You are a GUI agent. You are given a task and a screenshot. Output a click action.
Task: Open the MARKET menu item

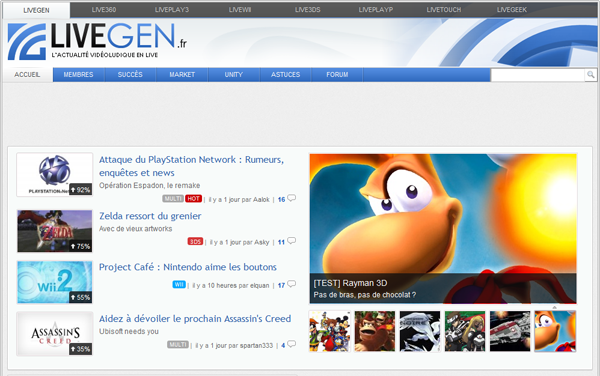coord(182,75)
